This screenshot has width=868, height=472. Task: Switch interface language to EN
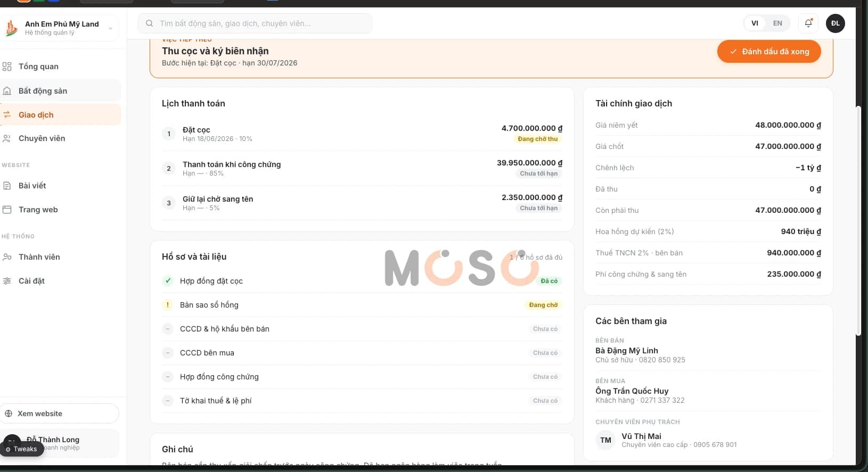pos(777,23)
